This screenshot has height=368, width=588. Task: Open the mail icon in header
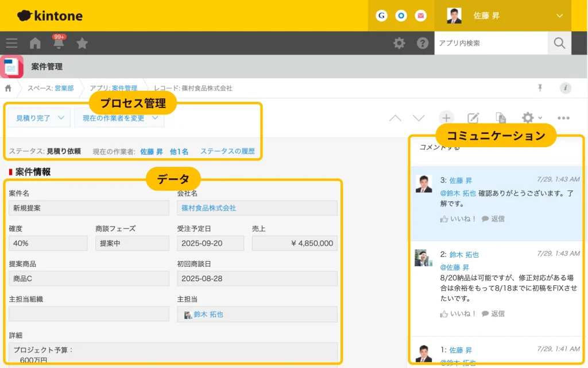[x=421, y=16]
